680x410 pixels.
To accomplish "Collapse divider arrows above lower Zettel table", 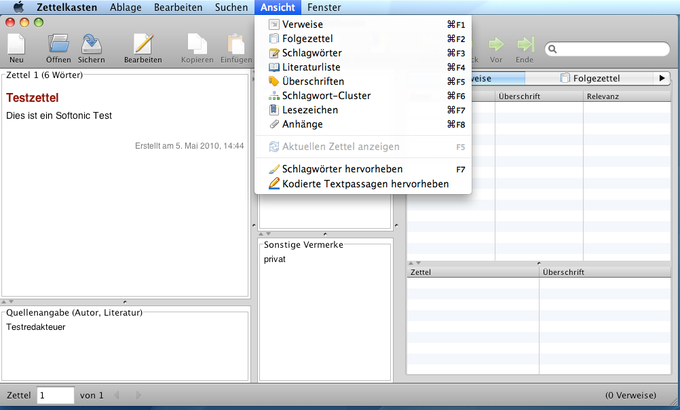I will point(415,263).
